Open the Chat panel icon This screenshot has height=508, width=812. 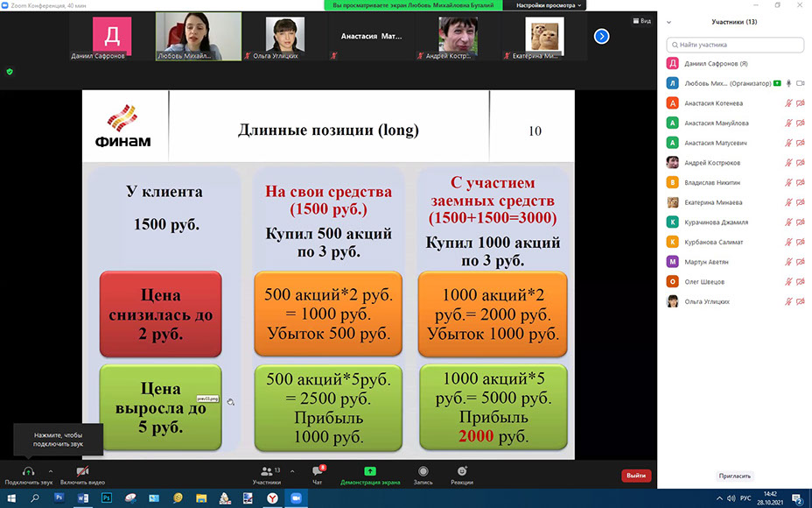coord(318,472)
